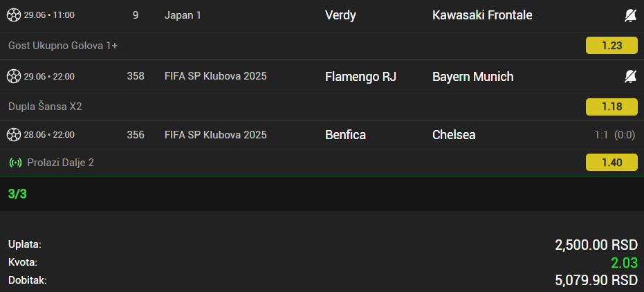Open the Kawasaki Frontale team link
Viewport: 644px width, 292px height.
pyautogui.click(x=482, y=15)
